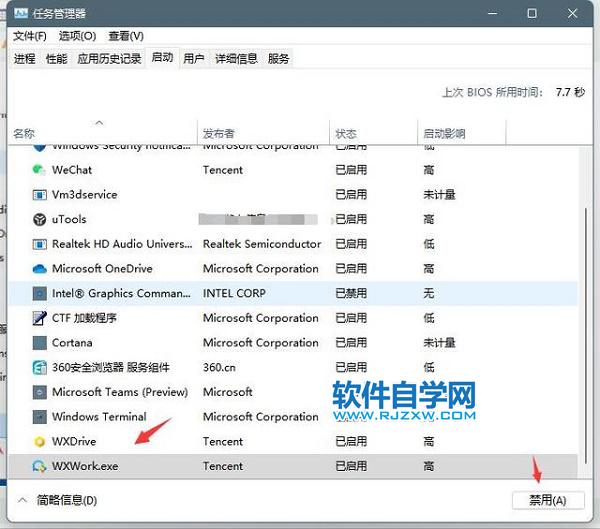
Task: Select Intel® Graphics Comman... entry
Action: [x=121, y=293]
